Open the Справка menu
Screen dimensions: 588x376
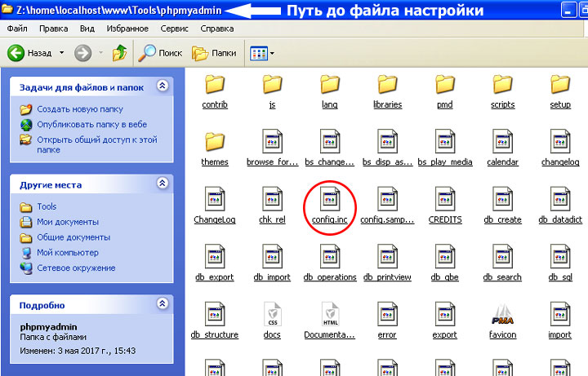point(217,29)
